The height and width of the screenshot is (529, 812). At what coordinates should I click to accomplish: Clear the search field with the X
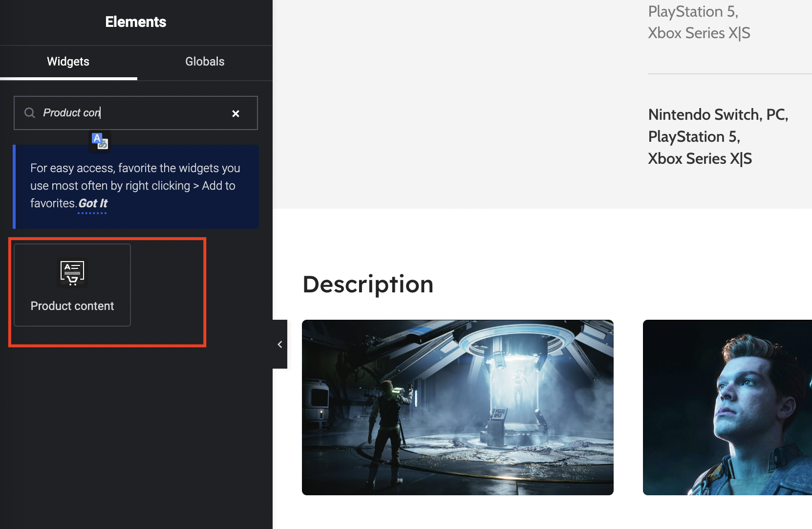coord(235,113)
